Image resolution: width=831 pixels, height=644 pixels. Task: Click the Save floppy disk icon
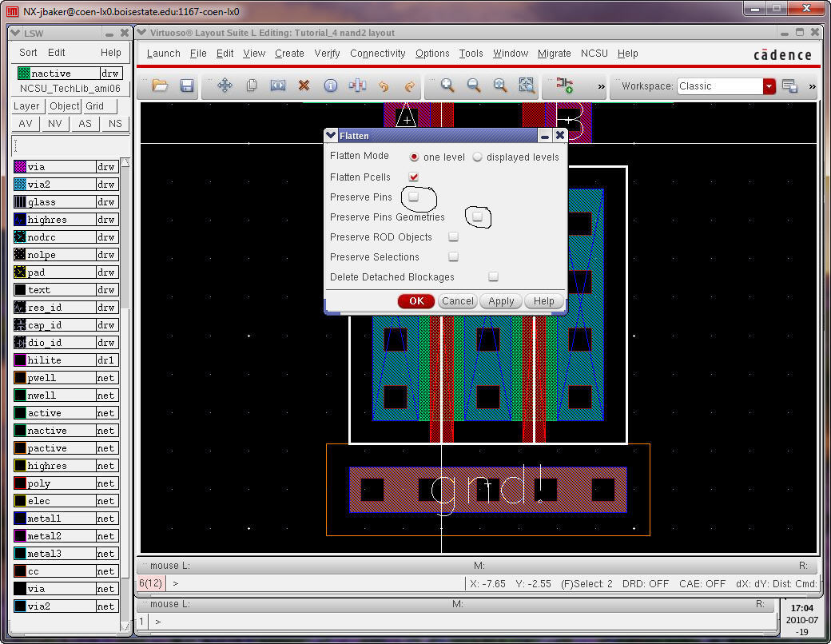coord(186,85)
